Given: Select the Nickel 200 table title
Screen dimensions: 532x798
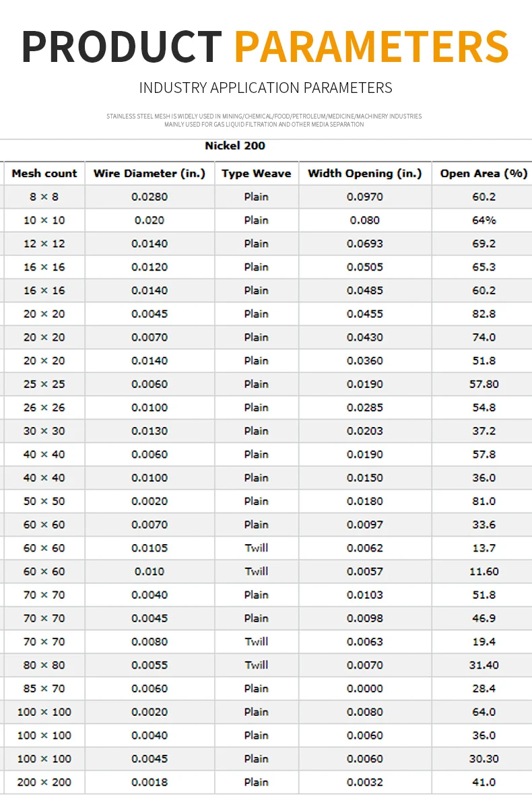Looking at the screenshot, I should click(x=235, y=146).
